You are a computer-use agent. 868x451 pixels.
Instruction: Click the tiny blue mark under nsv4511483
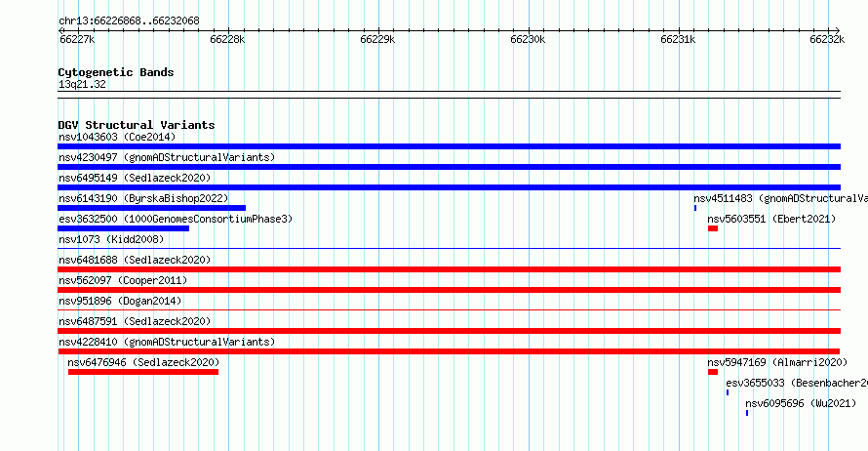(695, 208)
